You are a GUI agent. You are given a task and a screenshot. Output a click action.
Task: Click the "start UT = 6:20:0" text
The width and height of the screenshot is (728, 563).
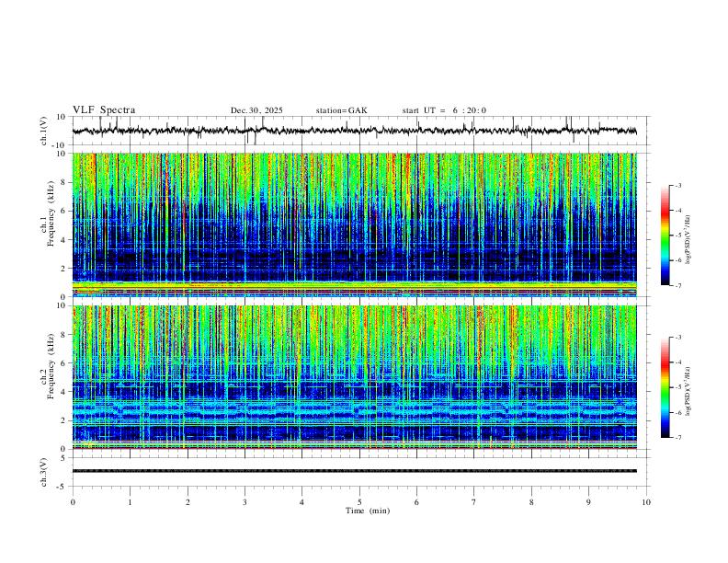point(444,110)
